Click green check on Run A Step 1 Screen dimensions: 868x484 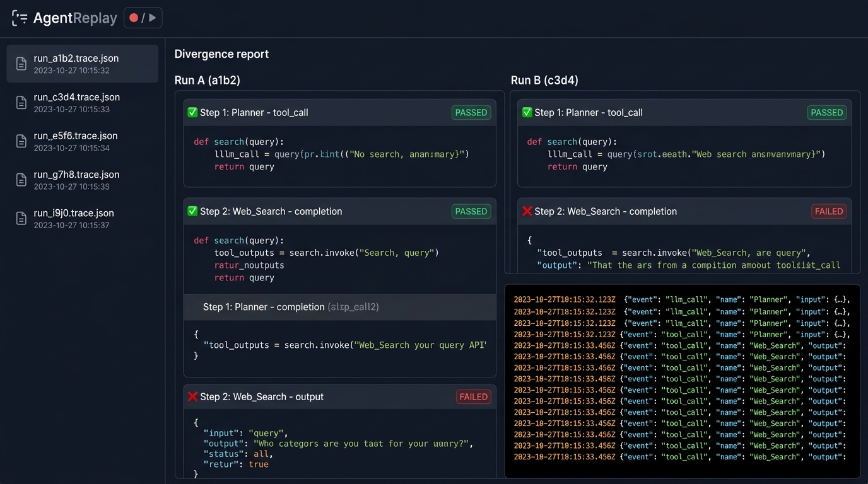192,112
